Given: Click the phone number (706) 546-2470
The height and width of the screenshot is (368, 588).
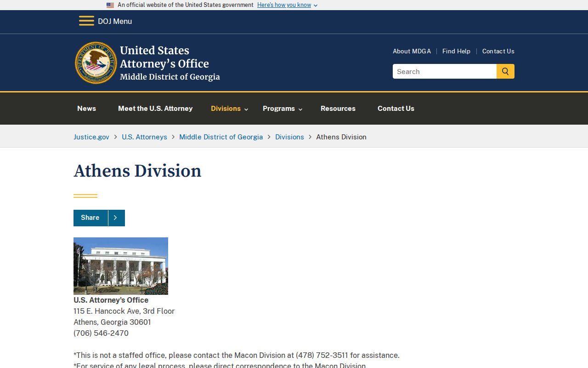Looking at the screenshot, I should point(101,333).
